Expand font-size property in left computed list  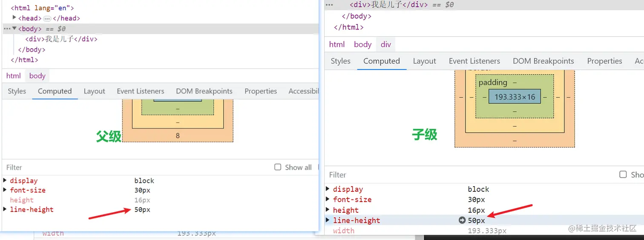click(5, 190)
